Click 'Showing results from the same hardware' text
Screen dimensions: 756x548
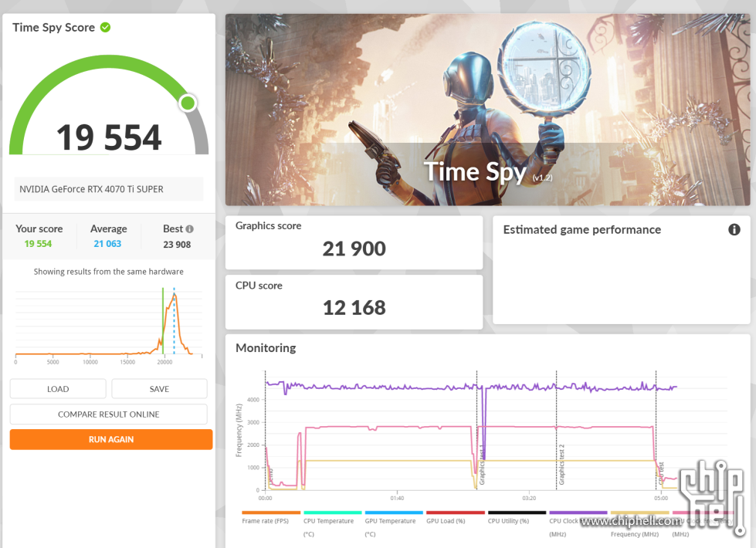108,272
